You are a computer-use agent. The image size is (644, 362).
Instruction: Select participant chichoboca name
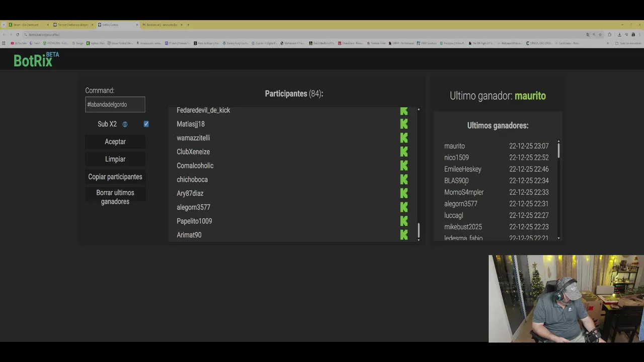192,179
